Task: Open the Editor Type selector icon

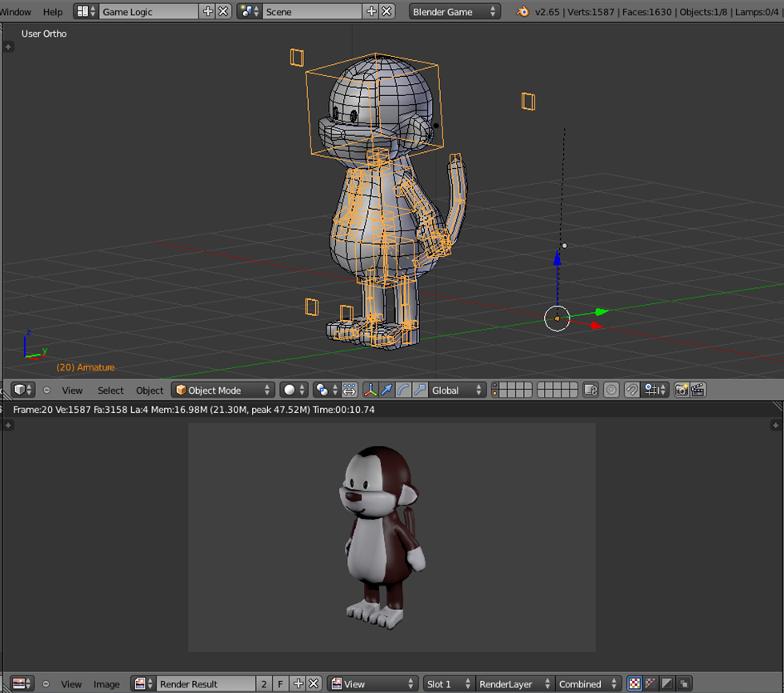Action: 22,390
